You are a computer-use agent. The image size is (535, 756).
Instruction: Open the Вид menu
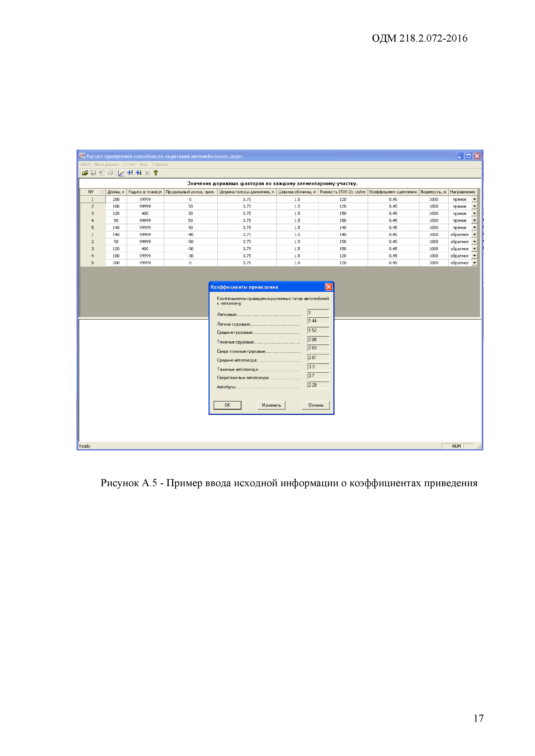click(x=143, y=164)
